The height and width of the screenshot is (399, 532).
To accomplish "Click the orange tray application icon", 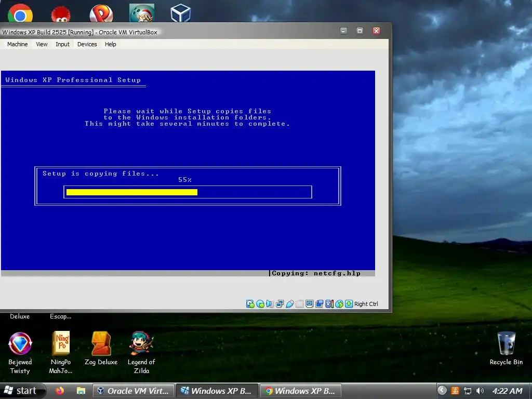I will click(455, 391).
